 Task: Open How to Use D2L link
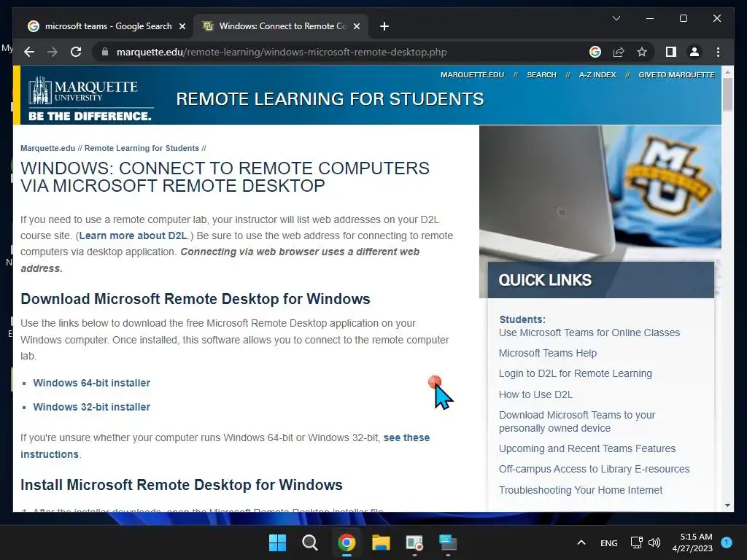point(536,394)
